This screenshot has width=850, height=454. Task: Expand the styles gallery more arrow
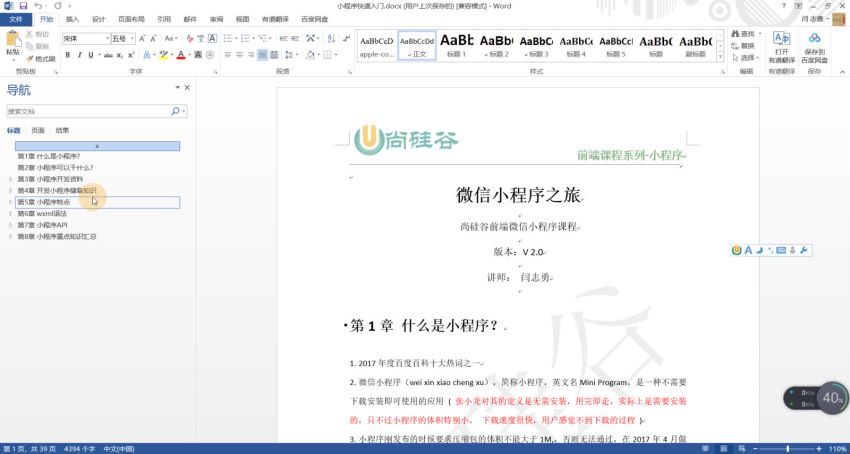click(720, 57)
